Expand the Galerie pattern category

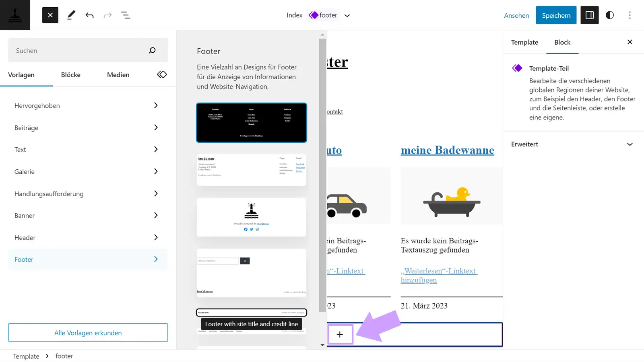point(88,171)
